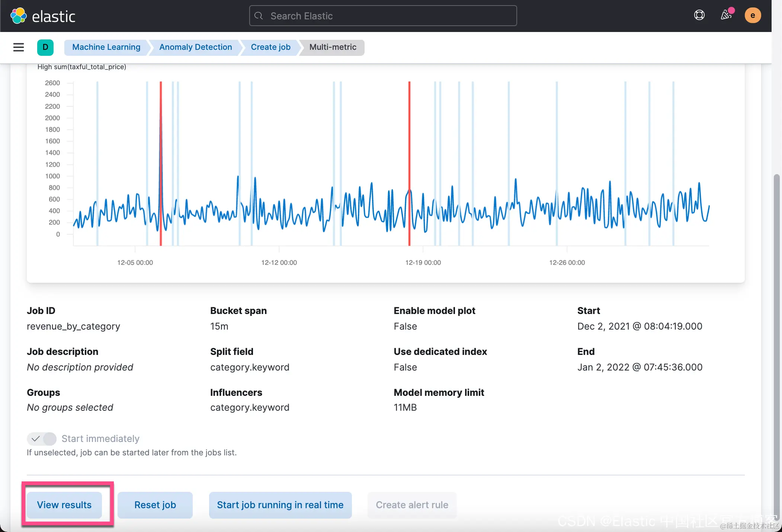Viewport: 782px width, 532px height.
Task: Navigate to Create job breadcrumb
Action: 270,47
